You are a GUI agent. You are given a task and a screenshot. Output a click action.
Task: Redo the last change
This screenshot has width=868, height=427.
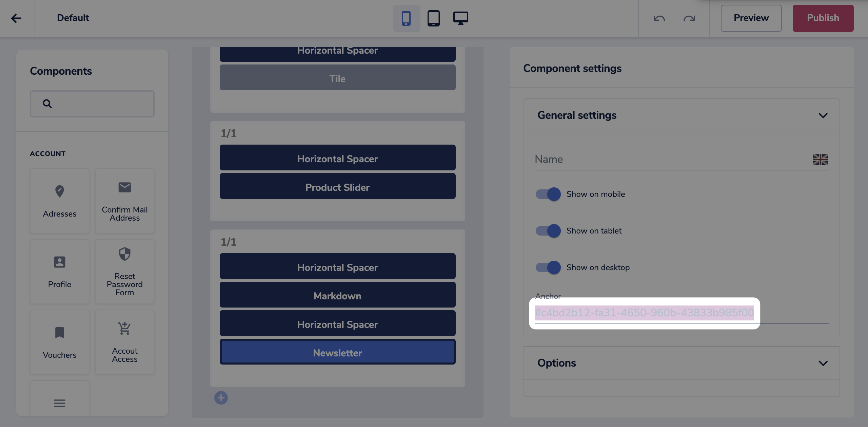coord(689,18)
